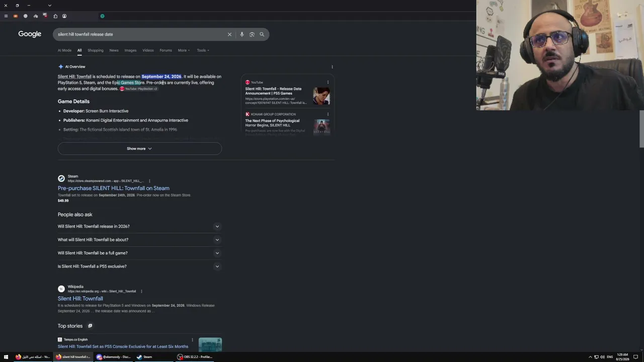Click into the Google search input field
Image resolution: width=644 pixels, height=362 pixels.
[141, 34]
